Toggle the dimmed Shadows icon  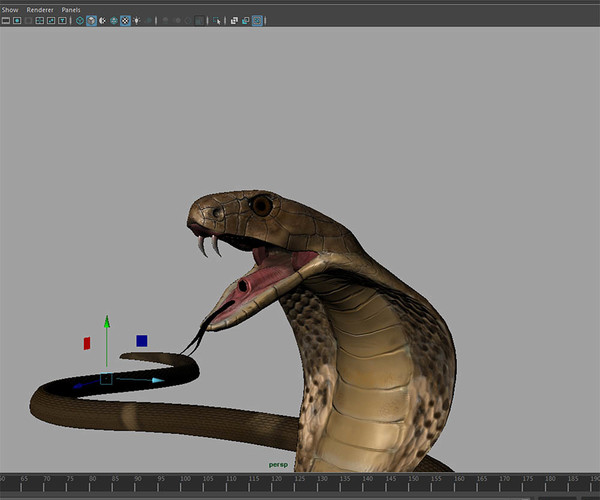[149, 21]
